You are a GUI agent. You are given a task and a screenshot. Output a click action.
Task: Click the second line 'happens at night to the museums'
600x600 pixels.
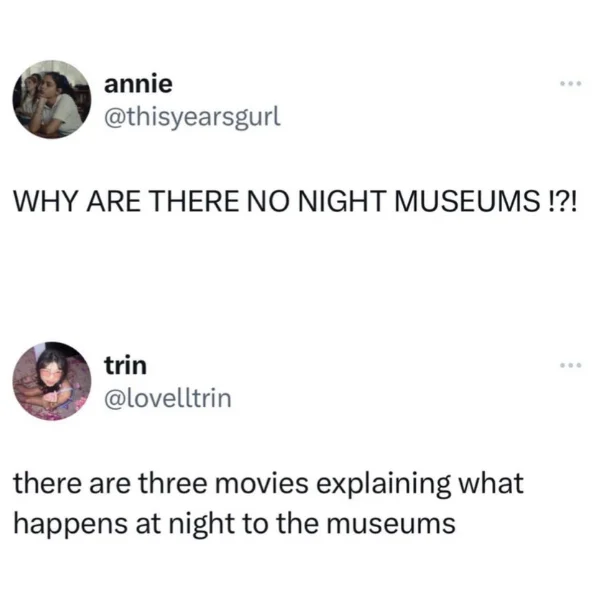click(235, 524)
